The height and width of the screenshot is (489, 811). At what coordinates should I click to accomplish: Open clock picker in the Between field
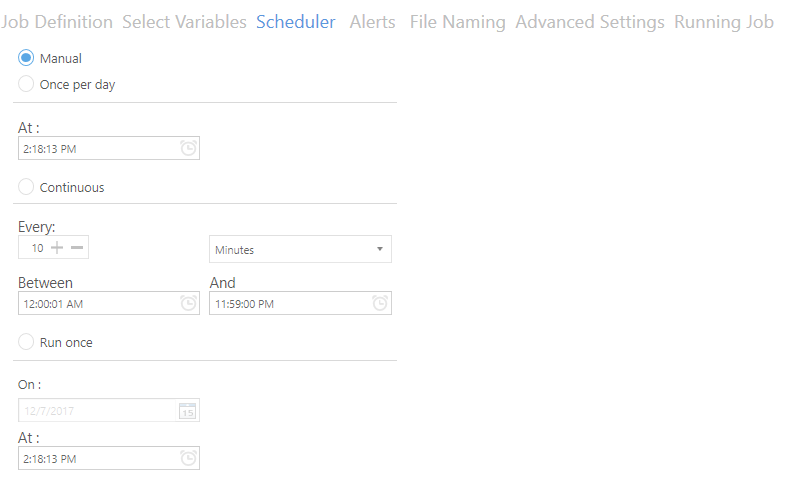pyautogui.click(x=188, y=303)
